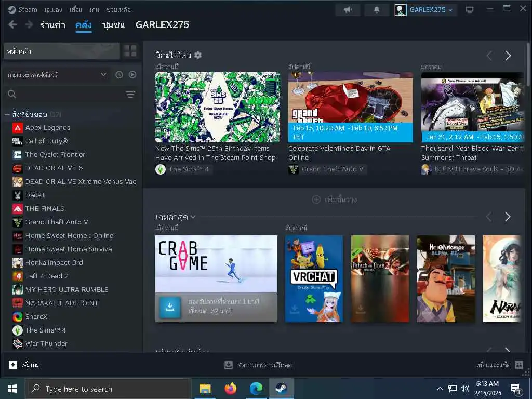Open File Explorer from the taskbar
This screenshot has height=399, width=532.
[205, 389]
